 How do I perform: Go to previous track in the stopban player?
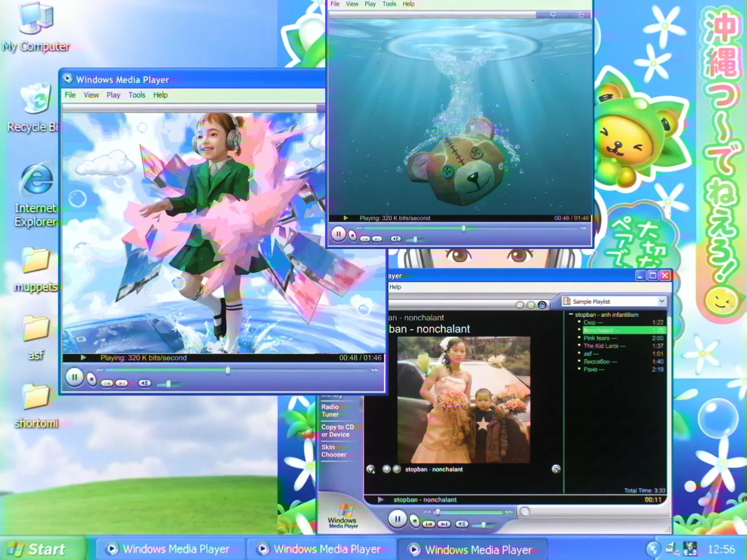(x=429, y=524)
